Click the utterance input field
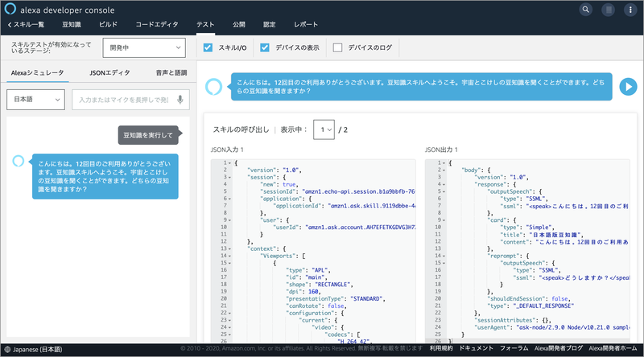 coord(130,100)
